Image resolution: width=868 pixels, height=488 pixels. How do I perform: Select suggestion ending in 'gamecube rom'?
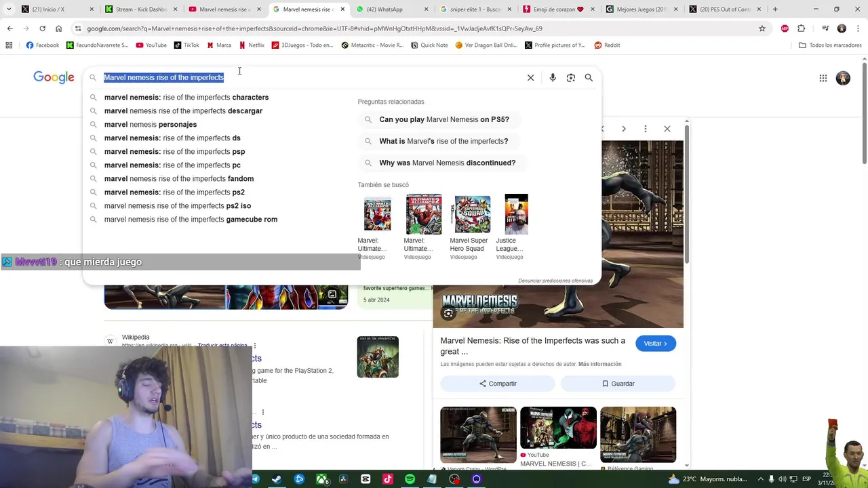pos(191,220)
